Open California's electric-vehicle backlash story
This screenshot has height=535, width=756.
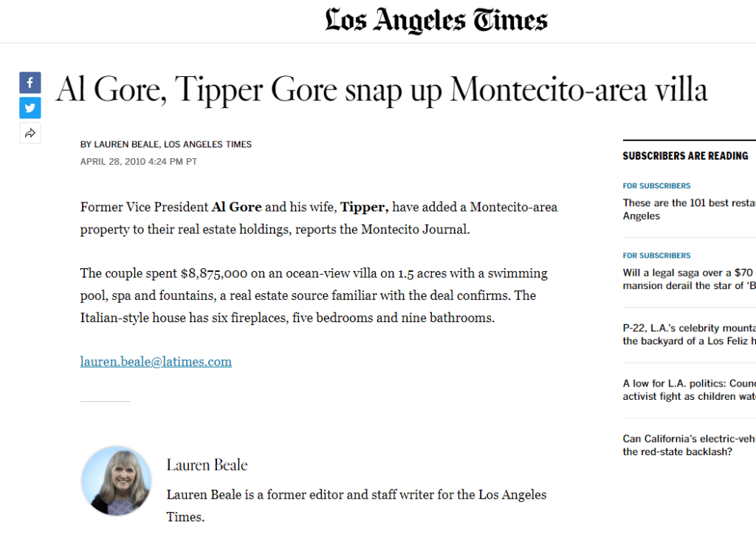(x=688, y=445)
